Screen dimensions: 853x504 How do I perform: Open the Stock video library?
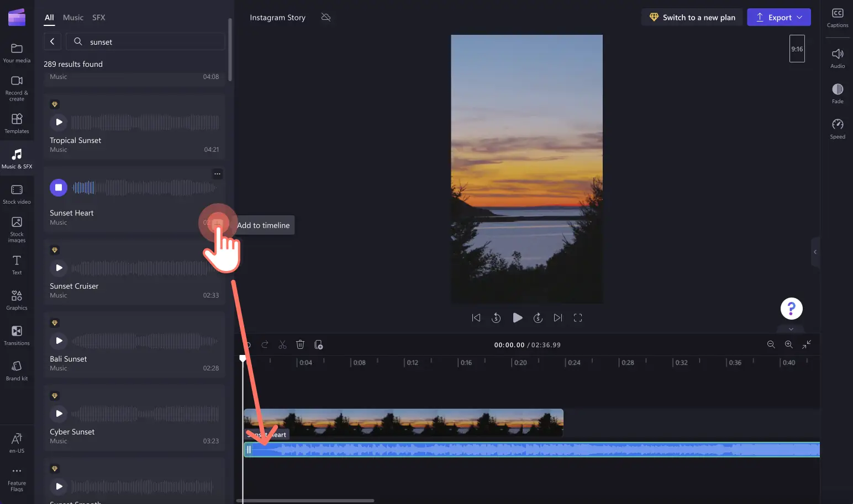click(x=17, y=194)
